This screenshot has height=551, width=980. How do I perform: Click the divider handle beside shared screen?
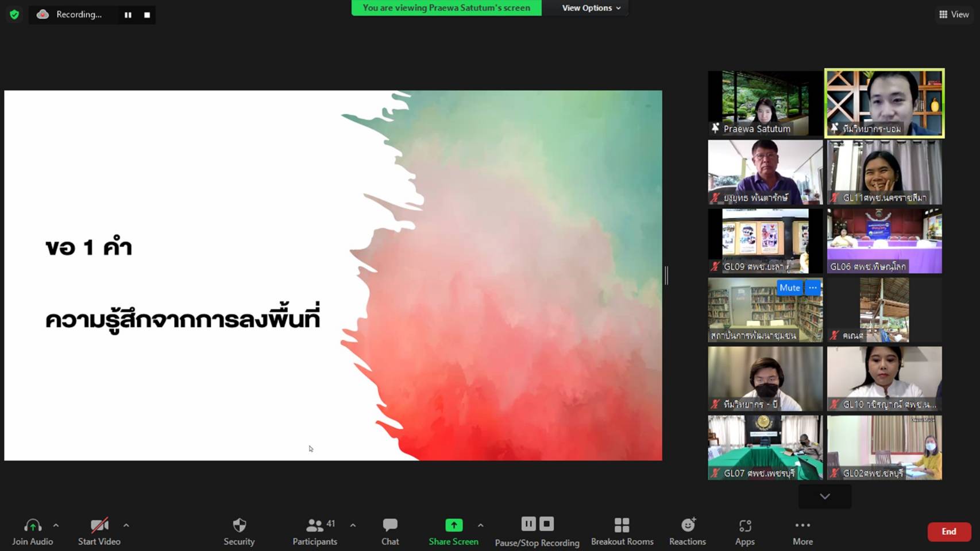tap(666, 275)
